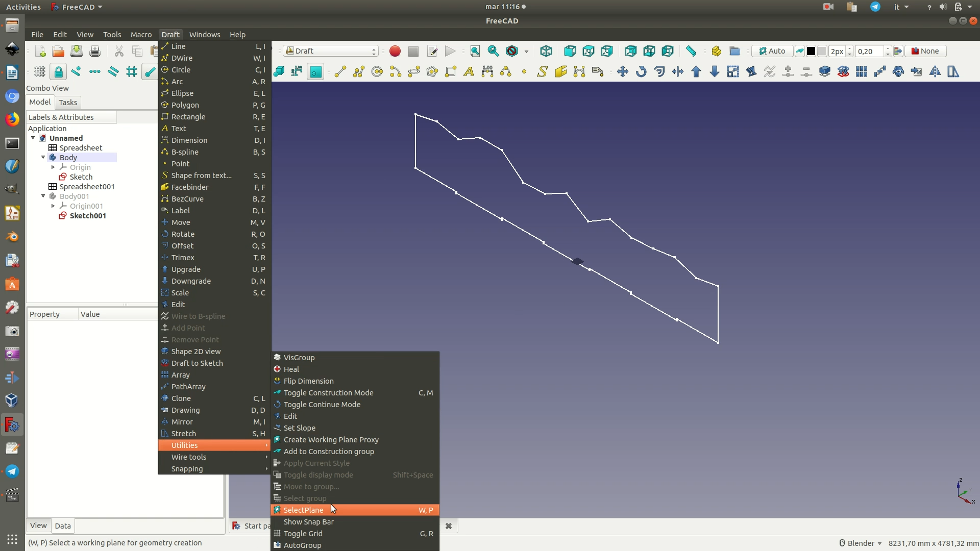Choose SelectPlane from Utilities submenu
This screenshot has width=980, height=551.
pos(355,510)
